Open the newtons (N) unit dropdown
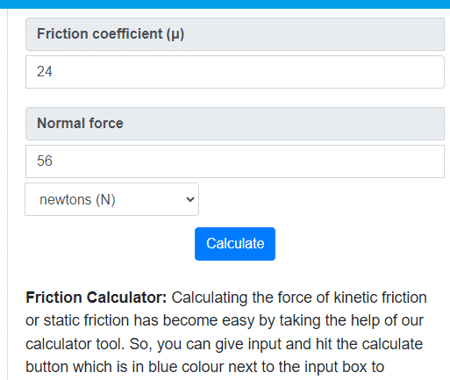 coord(112,199)
